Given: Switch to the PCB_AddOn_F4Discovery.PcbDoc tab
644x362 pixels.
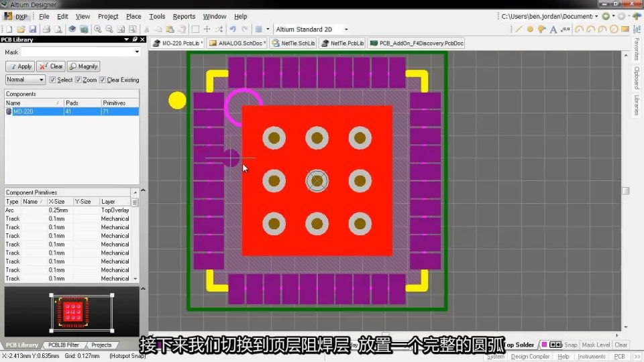Looking at the screenshot, I should [x=417, y=43].
